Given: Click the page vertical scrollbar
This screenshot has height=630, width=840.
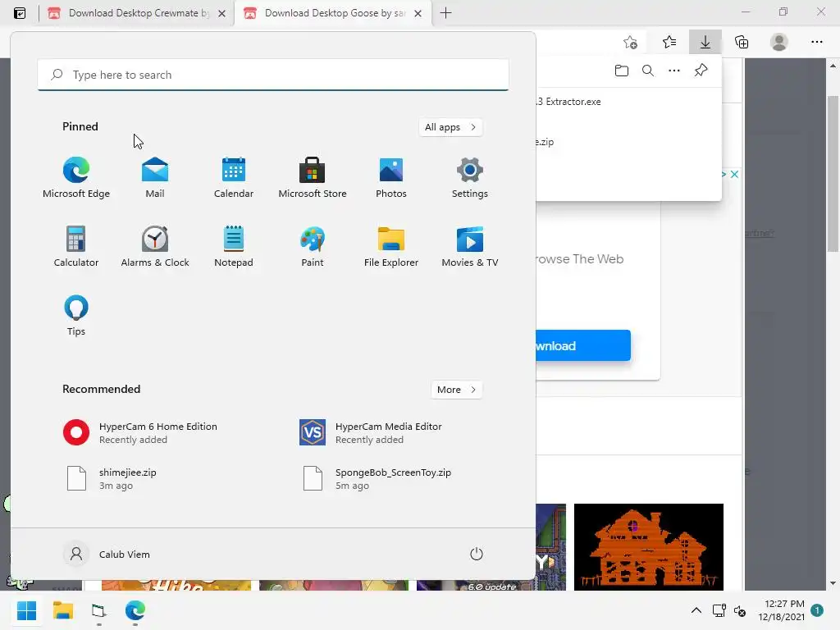Looking at the screenshot, I should click(833, 174).
